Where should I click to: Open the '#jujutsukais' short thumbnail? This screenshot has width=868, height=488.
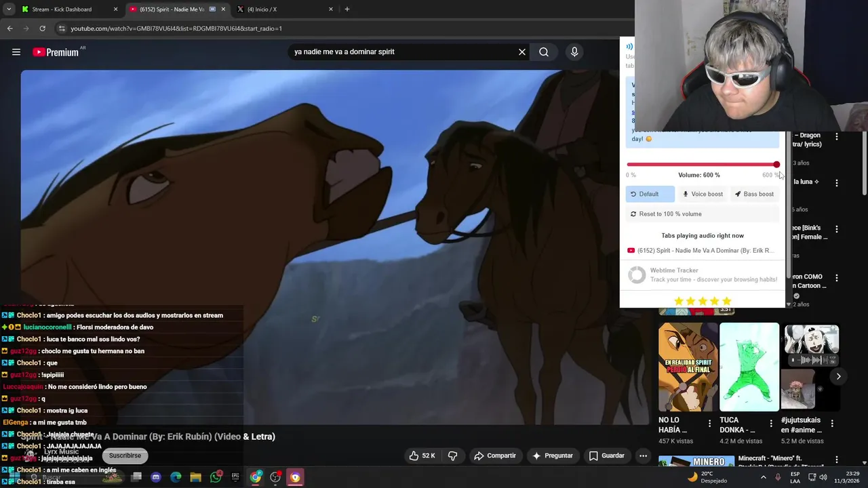click(x=810, y=367)
